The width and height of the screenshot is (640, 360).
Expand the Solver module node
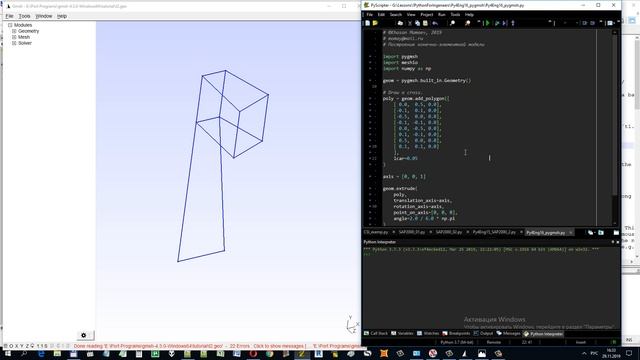[x=14, y=43]
